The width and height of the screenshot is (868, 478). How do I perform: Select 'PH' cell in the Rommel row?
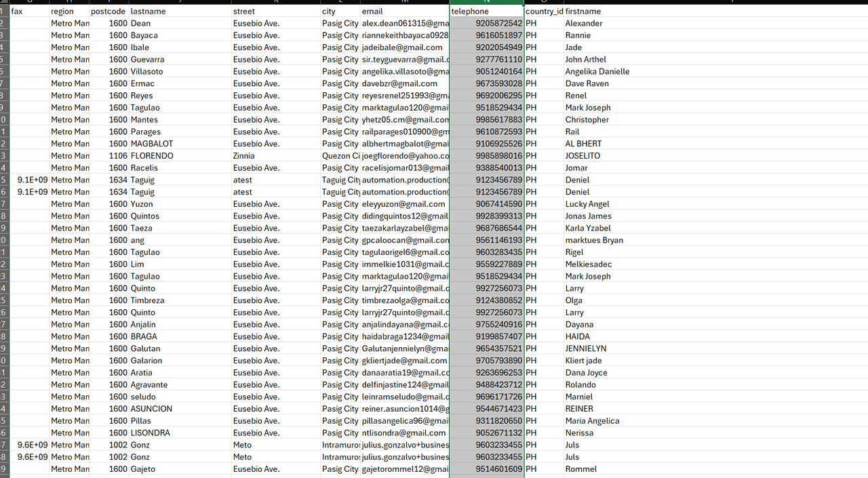point(544,469)
